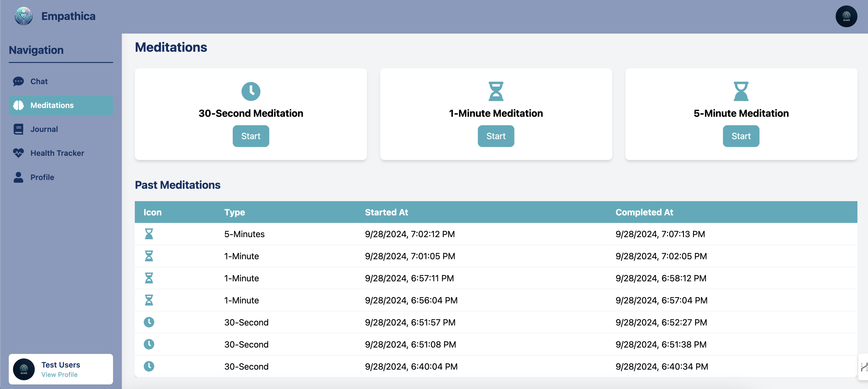Click the Empathica title text

[x=68, y=16]
